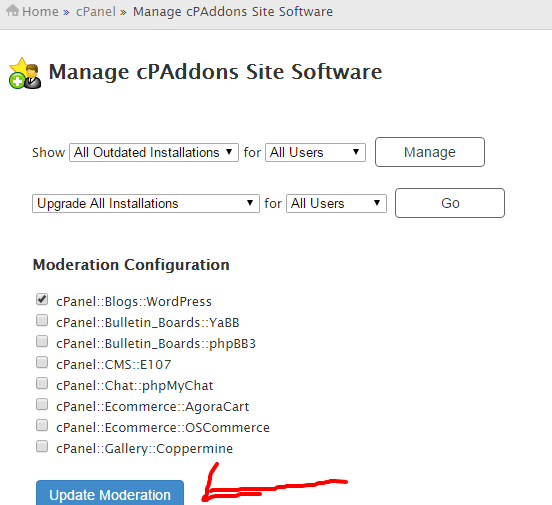This screenshot has height=505, width=552.
Task: Click the cPAddons star and user icon
Action: (25, 73)
